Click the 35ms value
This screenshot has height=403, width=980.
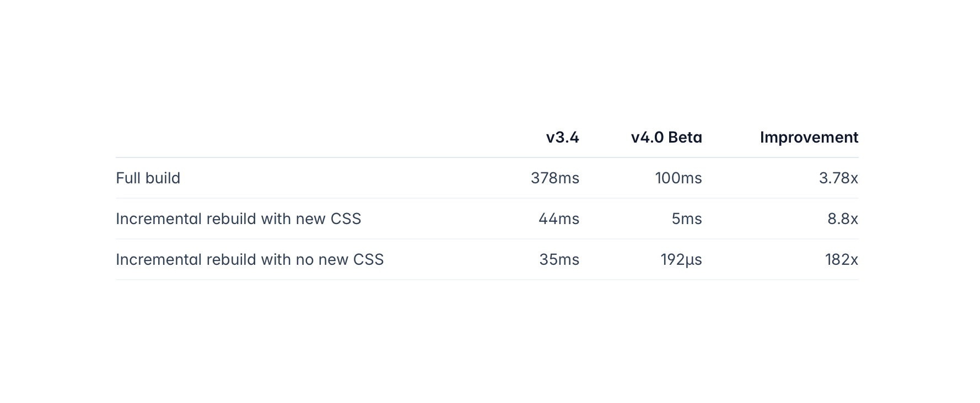point(559,259)
